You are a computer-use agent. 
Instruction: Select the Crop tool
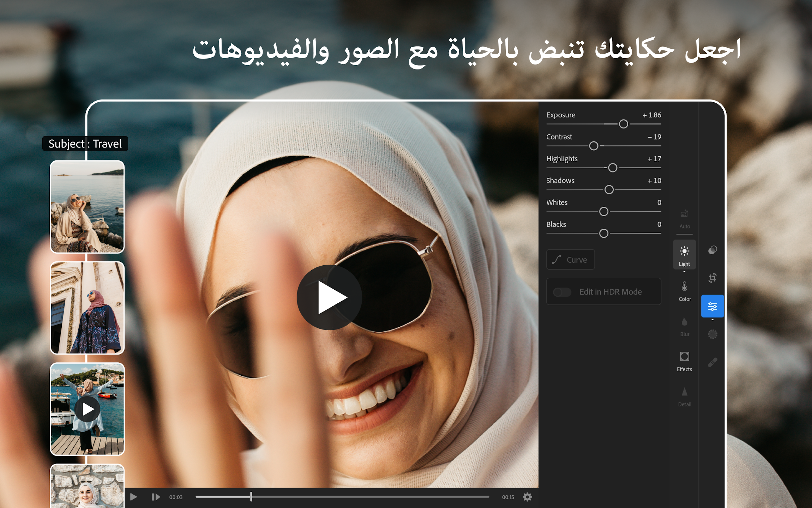712,278
